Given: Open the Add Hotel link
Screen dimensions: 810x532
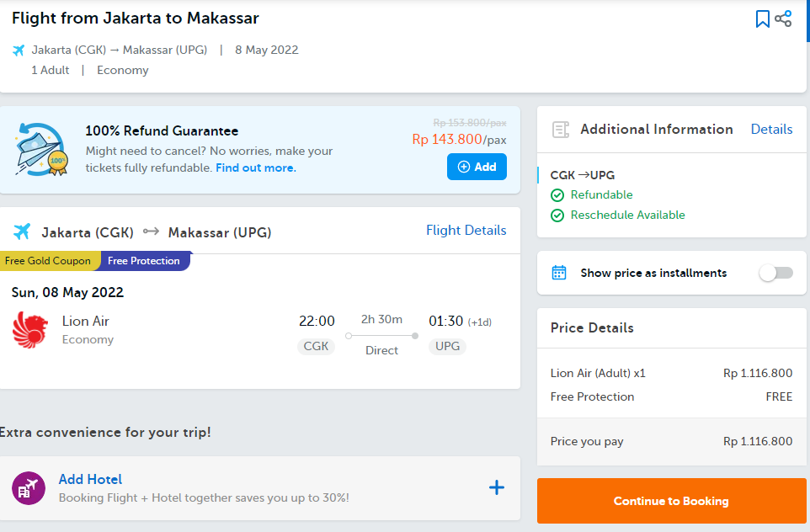Looking at the screenshot, I should tap(90, 480).
